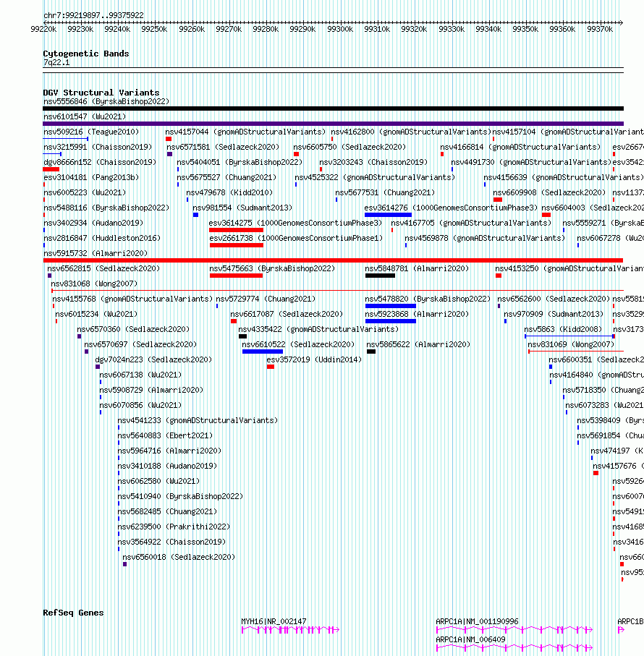
Task: Click purple square under nsv6560018
Action: [124, 564]
